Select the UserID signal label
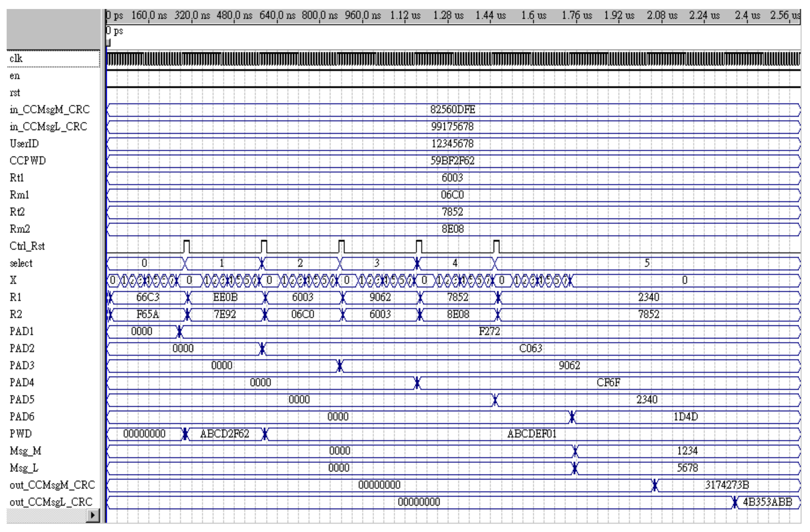This screenshot has height=532, width=810. click(24, 144)
